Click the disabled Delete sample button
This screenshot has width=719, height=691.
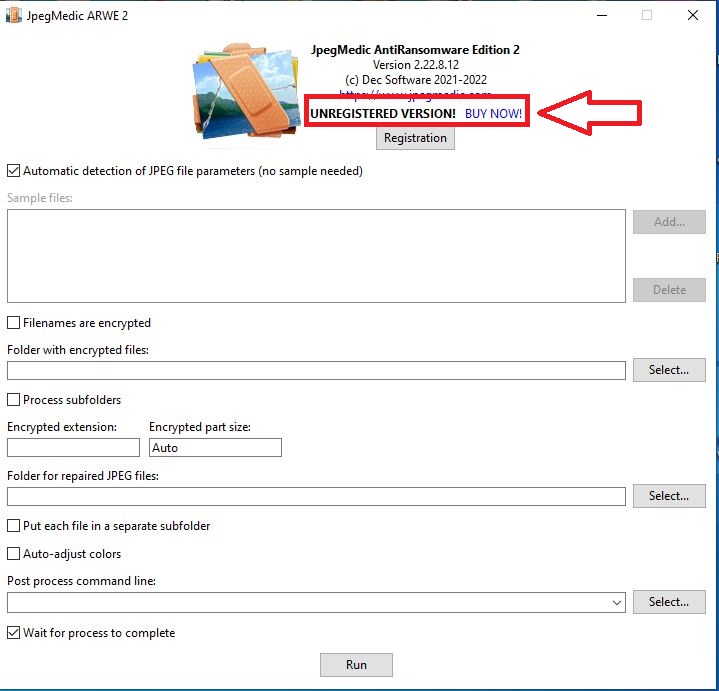coord(669,290)
